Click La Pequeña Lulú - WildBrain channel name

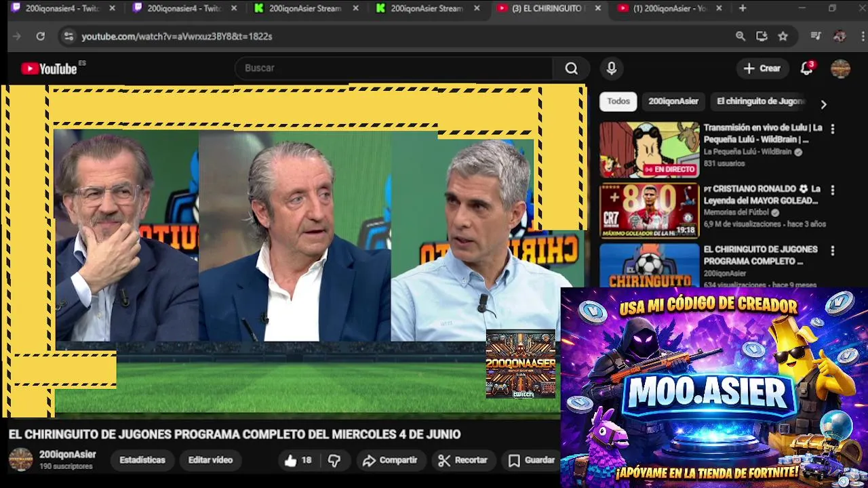[747, 152]
